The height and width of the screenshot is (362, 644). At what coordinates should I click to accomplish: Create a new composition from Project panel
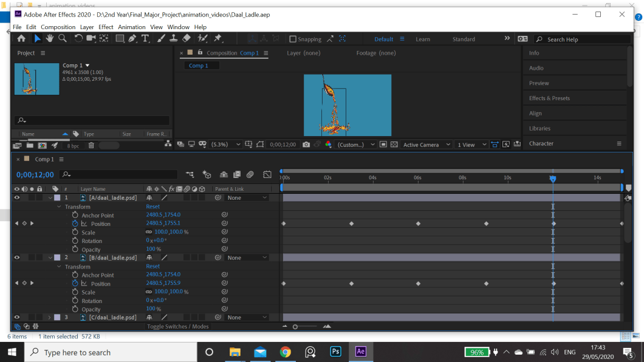tap(42, 145)
